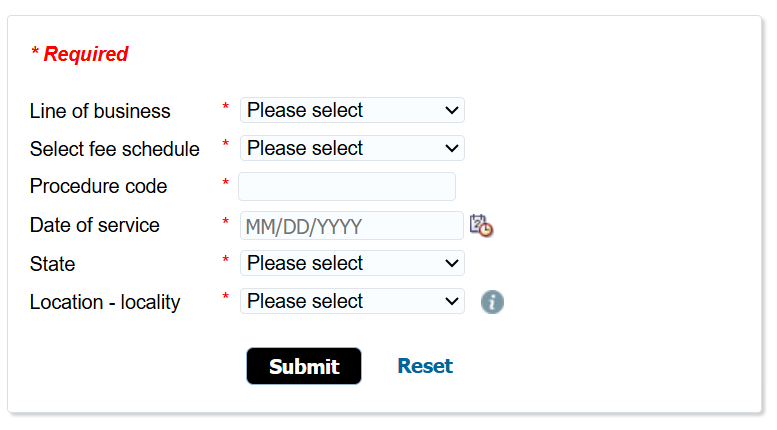This screenshot has height=430, width=777.
Task: Click the "Date of service" label
Action: tap(95, 225)
